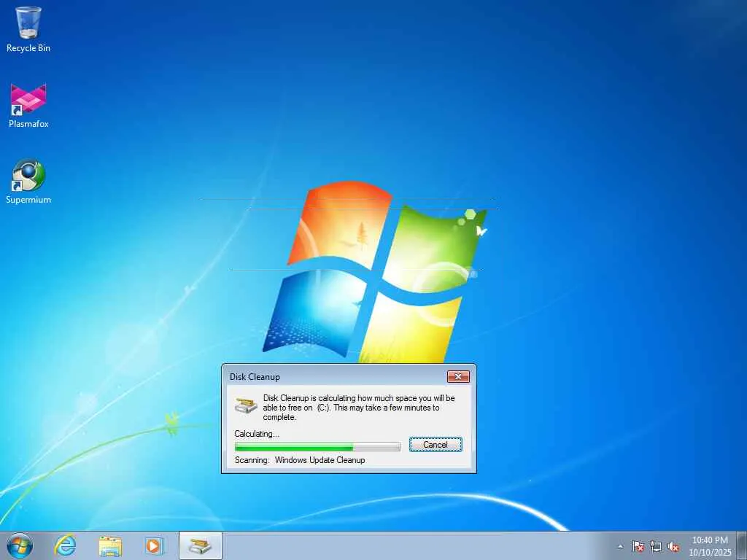Click the green calculating progress bar

click(317, 447)
